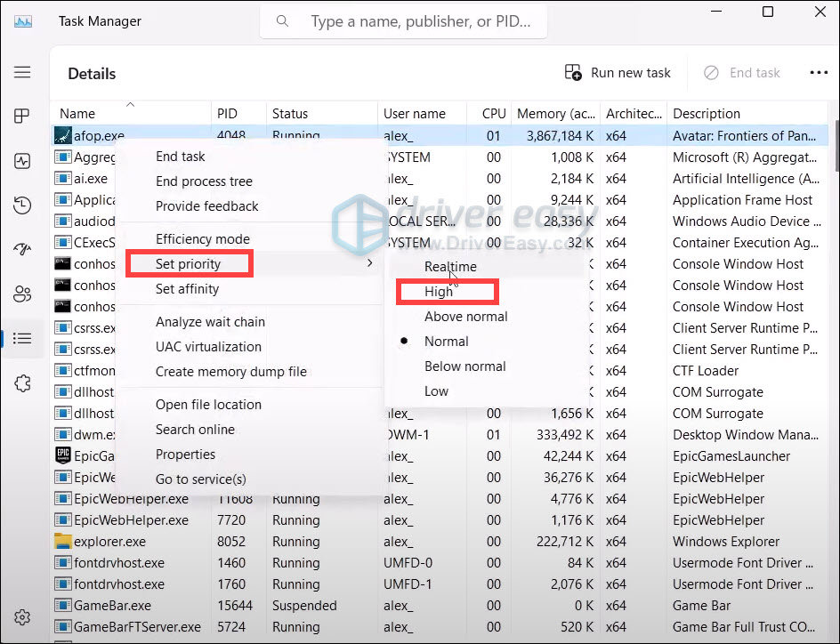Sort processes by Name column header

77,114
